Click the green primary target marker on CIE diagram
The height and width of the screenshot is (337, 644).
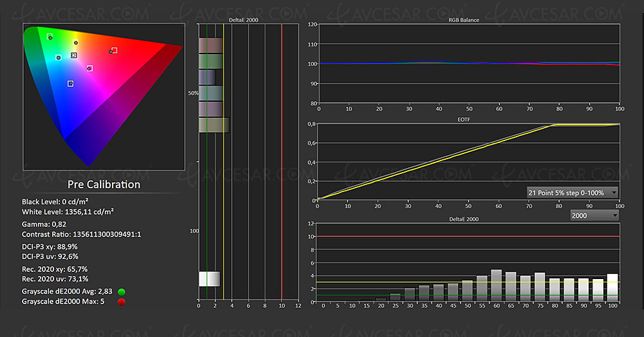(50, 37)
